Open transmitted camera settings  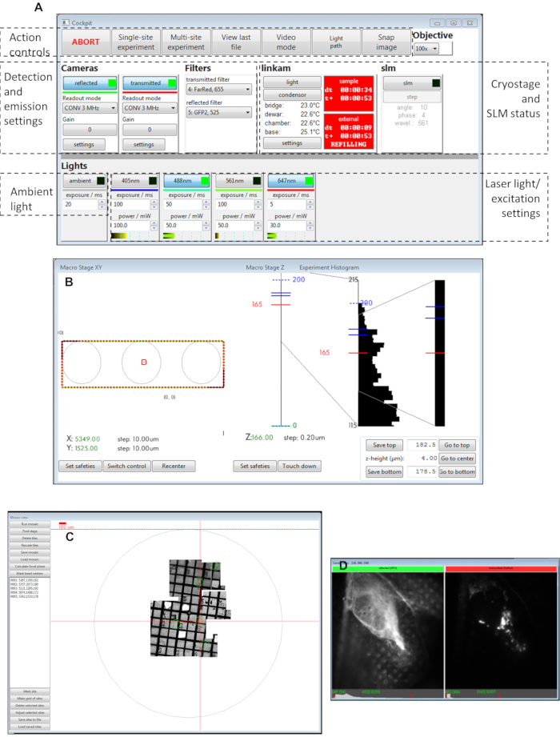coord(144,145)
